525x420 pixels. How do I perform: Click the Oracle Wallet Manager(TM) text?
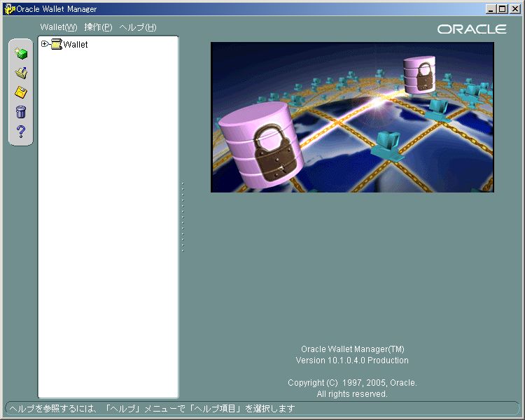tap(353, 349)
